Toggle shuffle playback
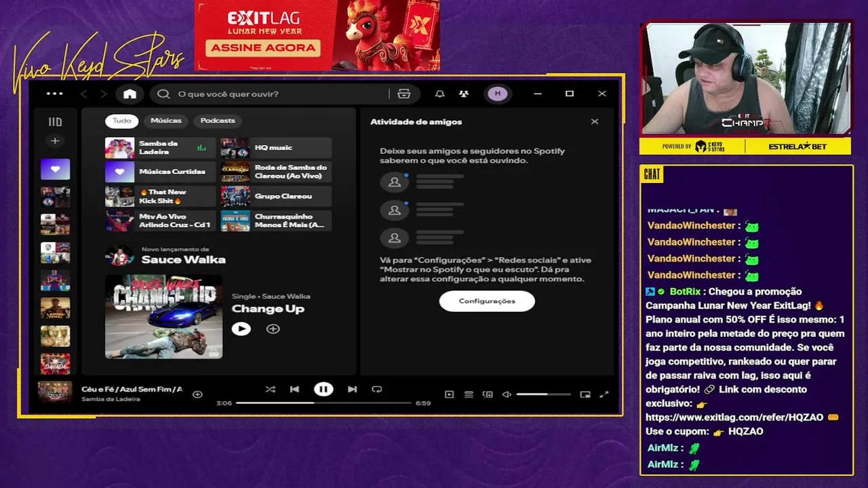868x488 pixels. (271, 389)
